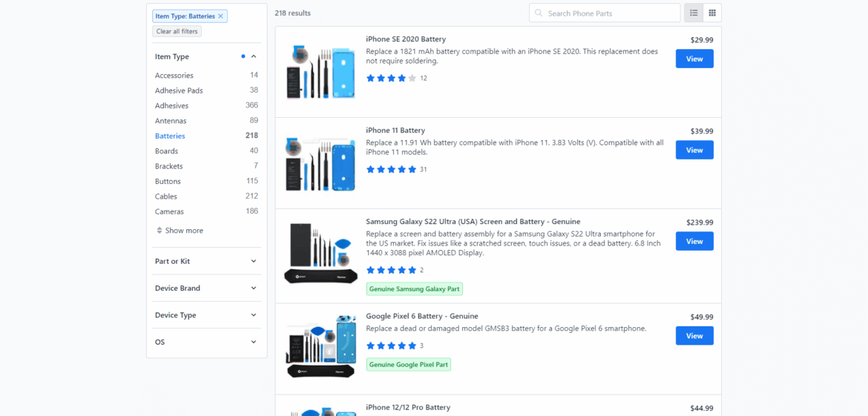This screenshot has width=868, height=416.
Task: Filter by Adhesive Pads item type
Action: (179, 90)
